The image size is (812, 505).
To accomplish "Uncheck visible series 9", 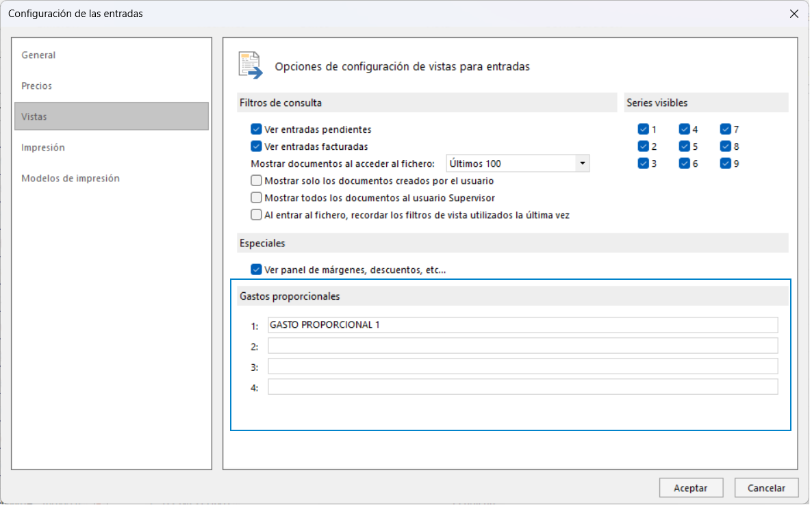I will coord(726,164).
